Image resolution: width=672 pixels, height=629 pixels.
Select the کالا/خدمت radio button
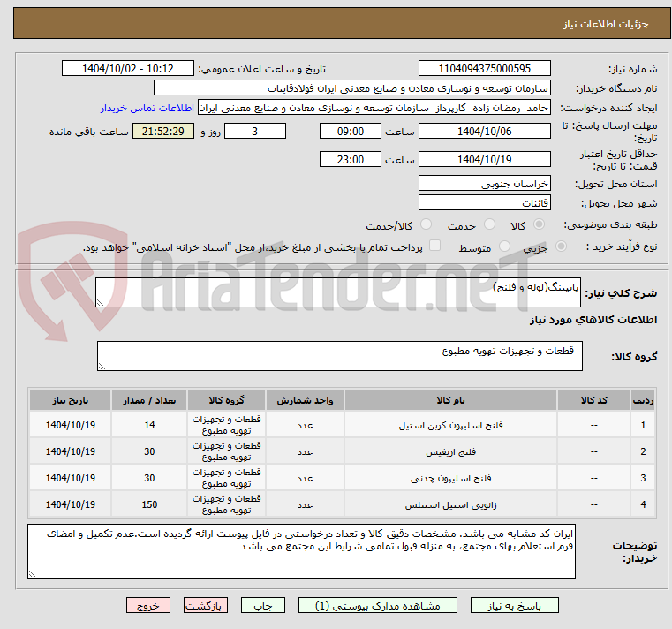coord(426,224)
